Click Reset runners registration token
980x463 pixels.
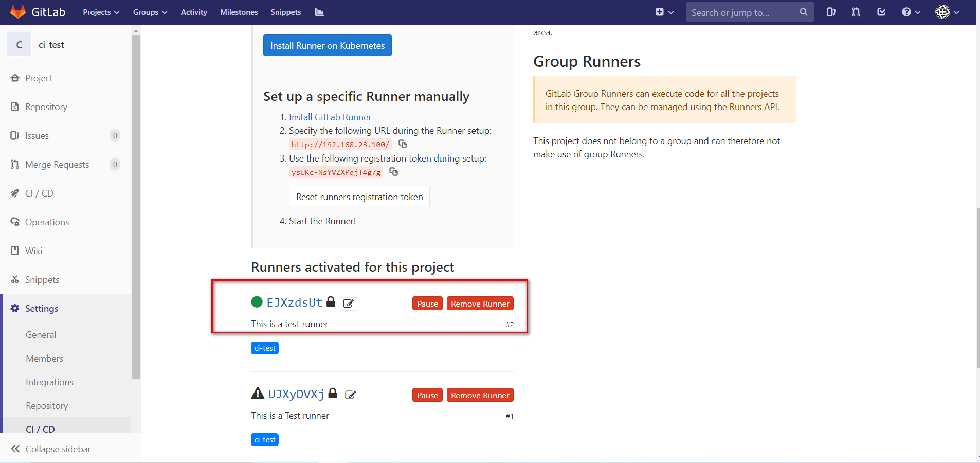point(359,197)
